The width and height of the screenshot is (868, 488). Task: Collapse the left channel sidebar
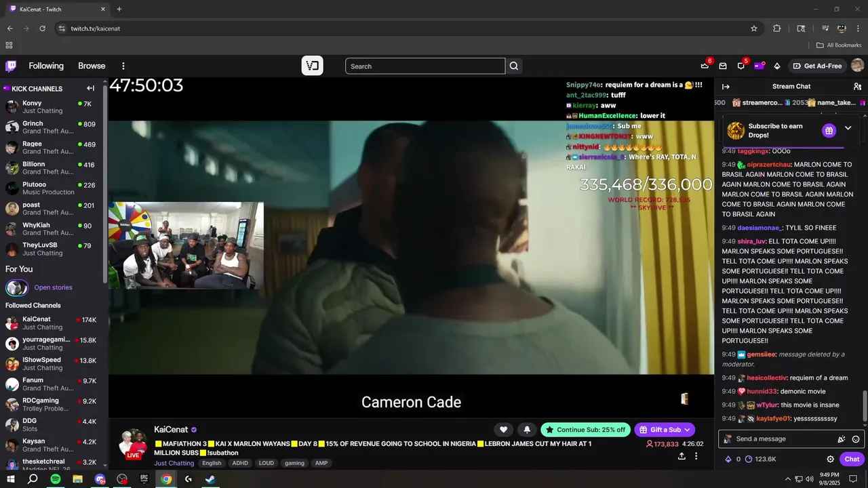point(91,88)
